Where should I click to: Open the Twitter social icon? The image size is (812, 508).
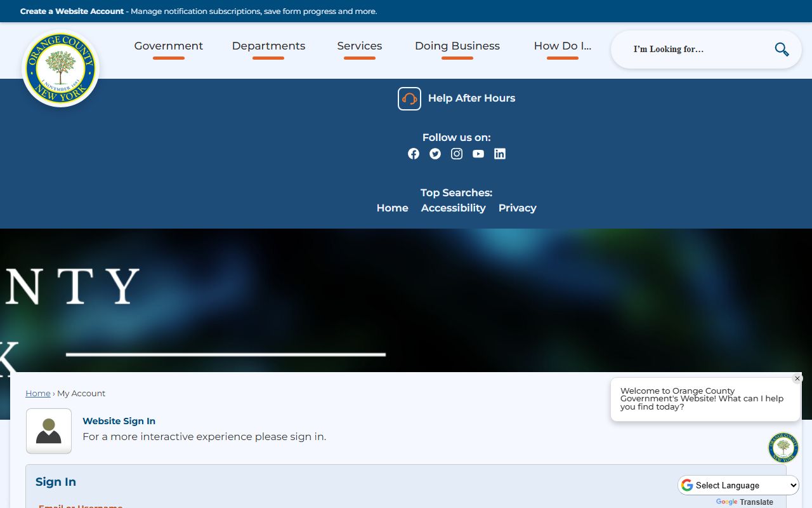(435, 154)
